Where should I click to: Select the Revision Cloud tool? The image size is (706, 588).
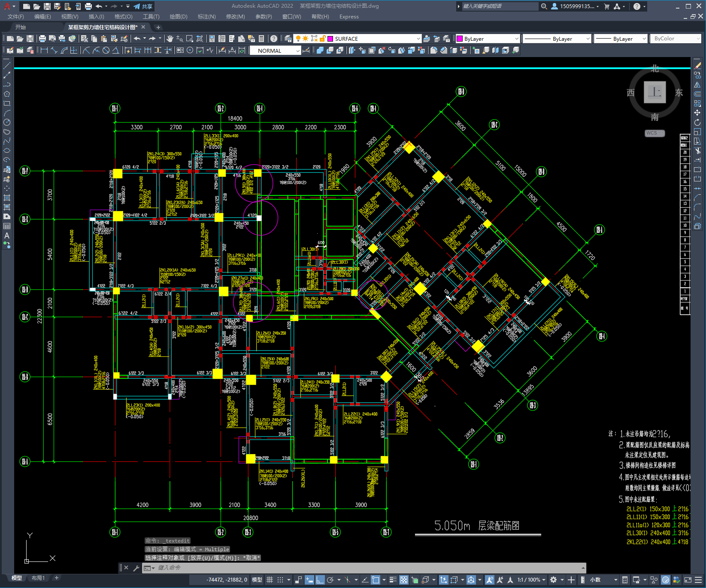pyautogui.click(x=7, y=132)
